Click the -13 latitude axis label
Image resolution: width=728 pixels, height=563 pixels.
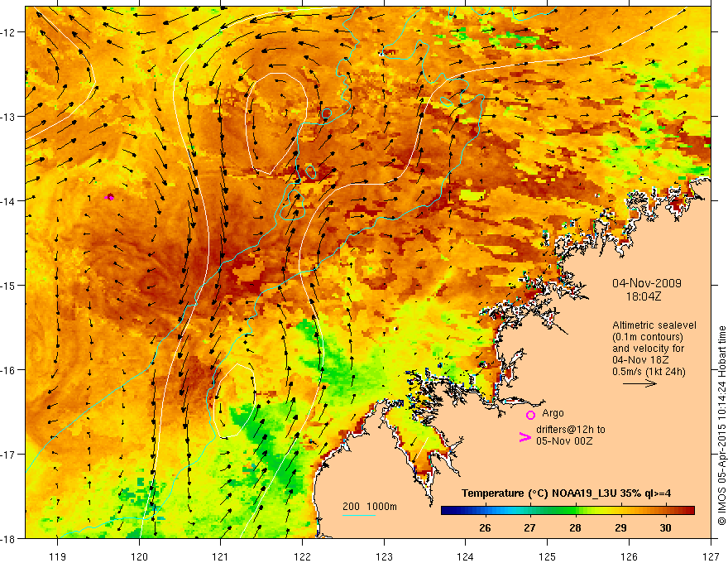coord(8,117)
